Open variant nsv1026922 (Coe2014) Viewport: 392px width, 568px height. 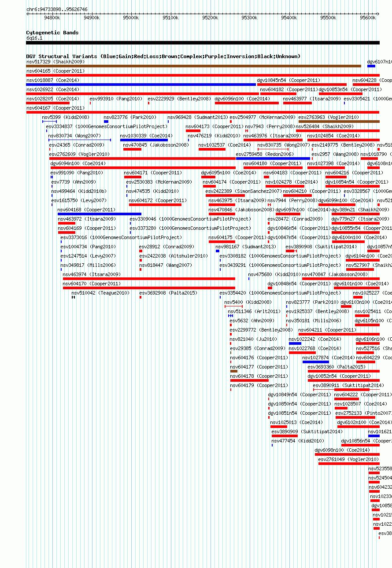tap(53, 89)
